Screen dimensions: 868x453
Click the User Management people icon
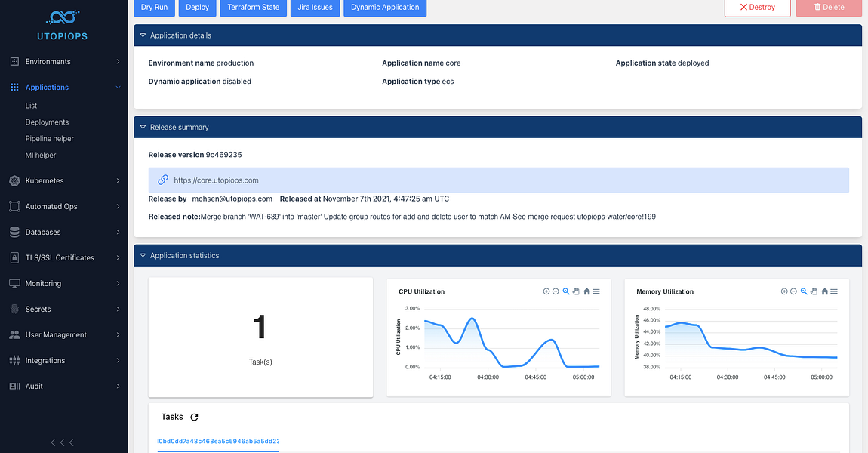pos(15,334)
